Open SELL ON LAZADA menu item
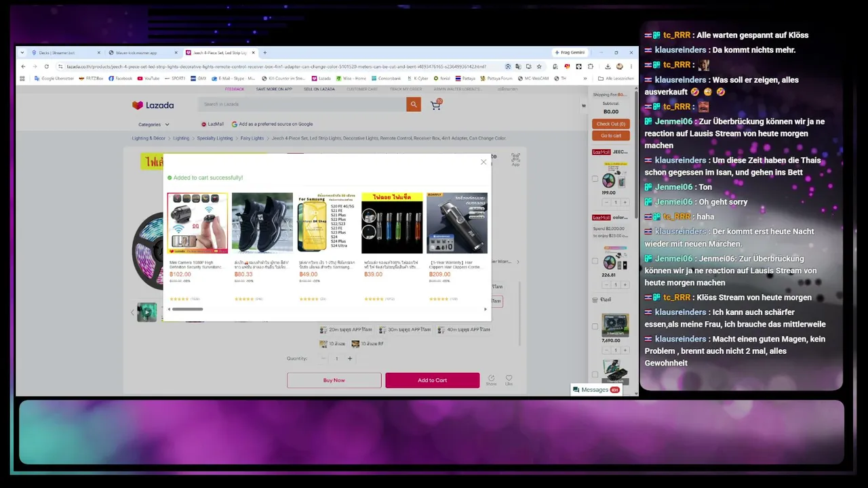The width and height of the screenshot is (868, 488). pos(319,89)
